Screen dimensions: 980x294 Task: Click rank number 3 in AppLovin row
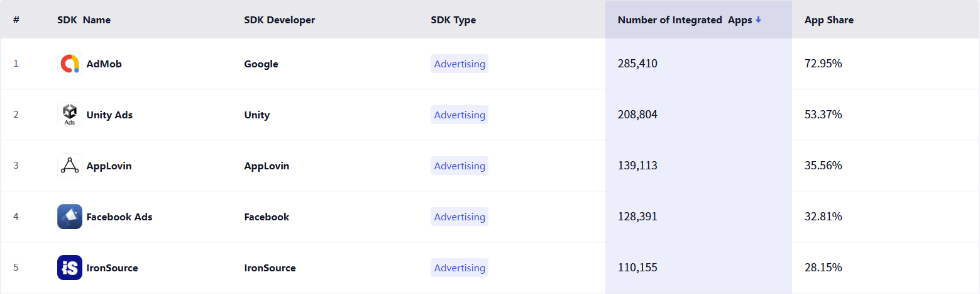(16, 166)
